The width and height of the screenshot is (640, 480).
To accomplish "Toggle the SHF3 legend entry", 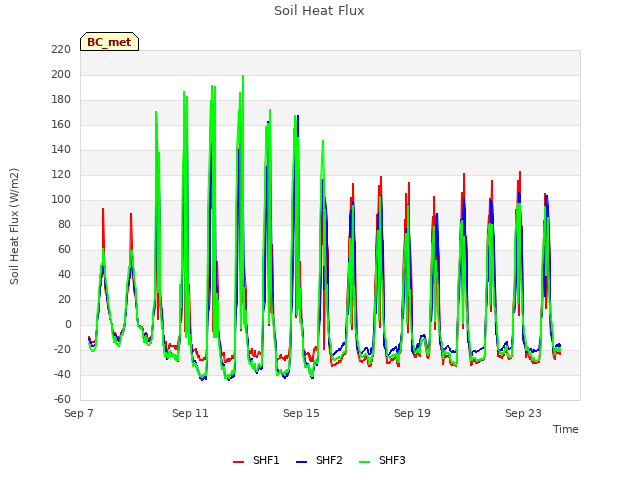I will point(382,460).
